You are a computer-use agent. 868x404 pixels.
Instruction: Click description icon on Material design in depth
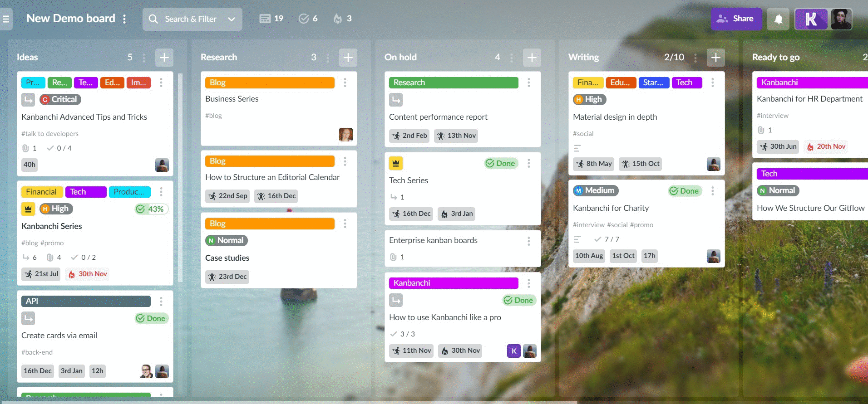(x=577, y=148)
